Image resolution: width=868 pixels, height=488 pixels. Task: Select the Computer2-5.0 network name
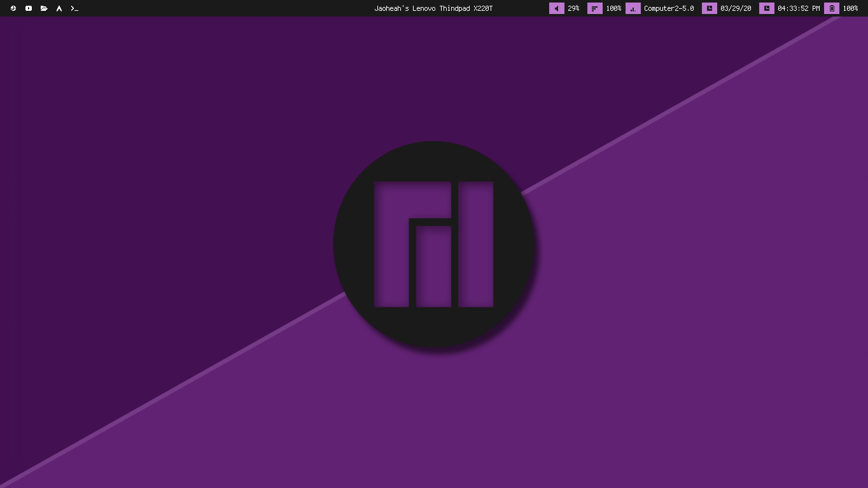(x=668, y=8)
